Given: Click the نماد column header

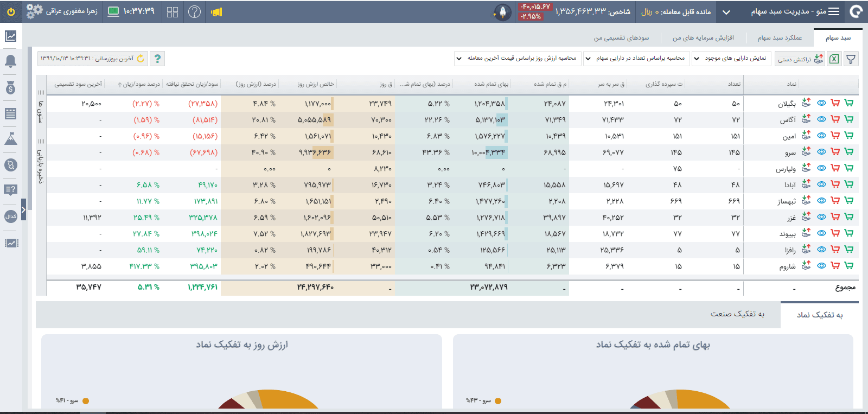Looking at the screenshot, I should (792, 84).
